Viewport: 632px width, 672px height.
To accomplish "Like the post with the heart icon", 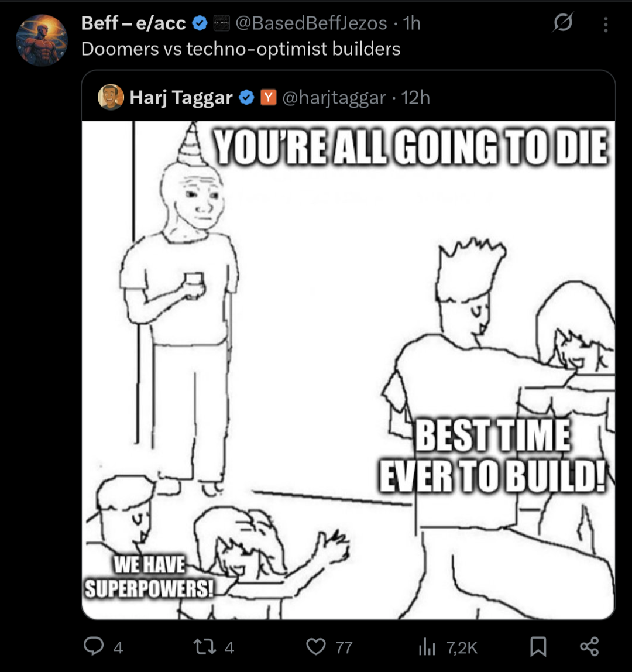I will click(316, 647).
